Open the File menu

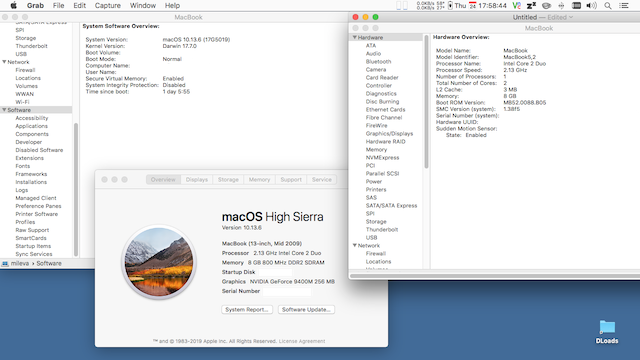tap(58, 5)
